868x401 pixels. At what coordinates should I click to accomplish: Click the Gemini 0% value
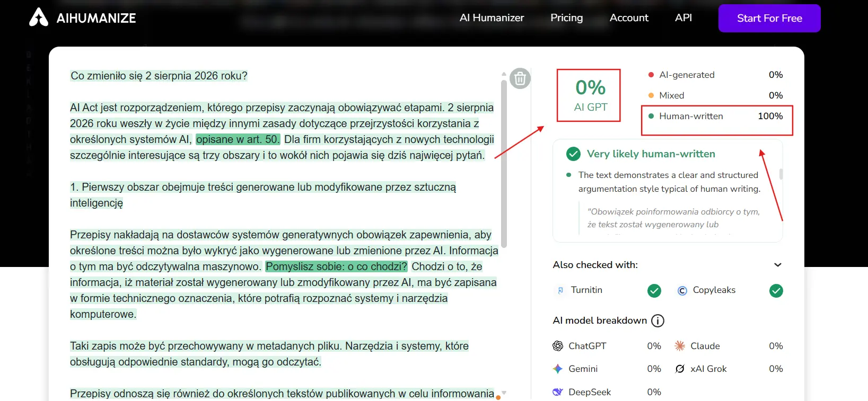[x=654, y=369]
